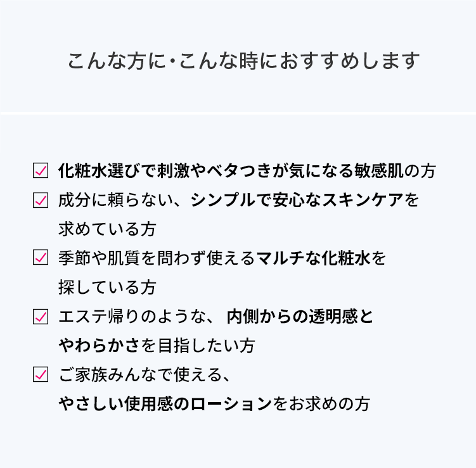Click the heading こんな方に・こんな時におすすめします
The image size is (476, 468).
point(244,61)
